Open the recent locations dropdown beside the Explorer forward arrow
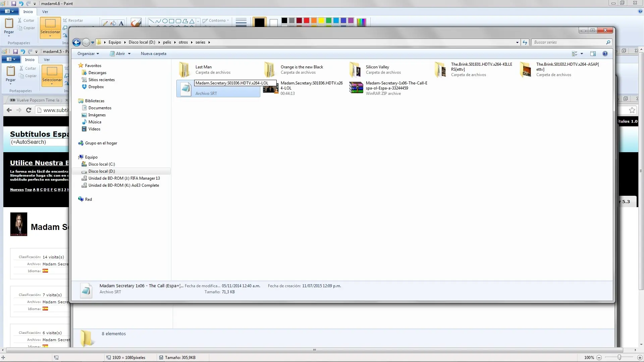644x362 pixels. pyautogui.click(x=93, y=43)
